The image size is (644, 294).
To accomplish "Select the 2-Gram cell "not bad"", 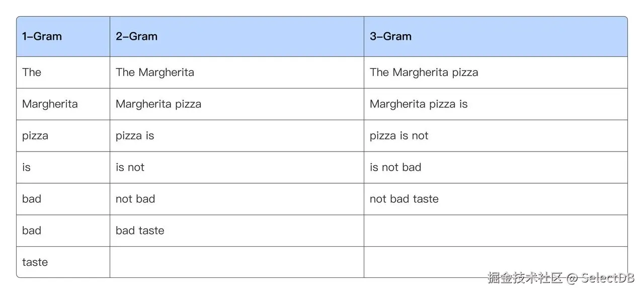I will (x=135, y=199).
